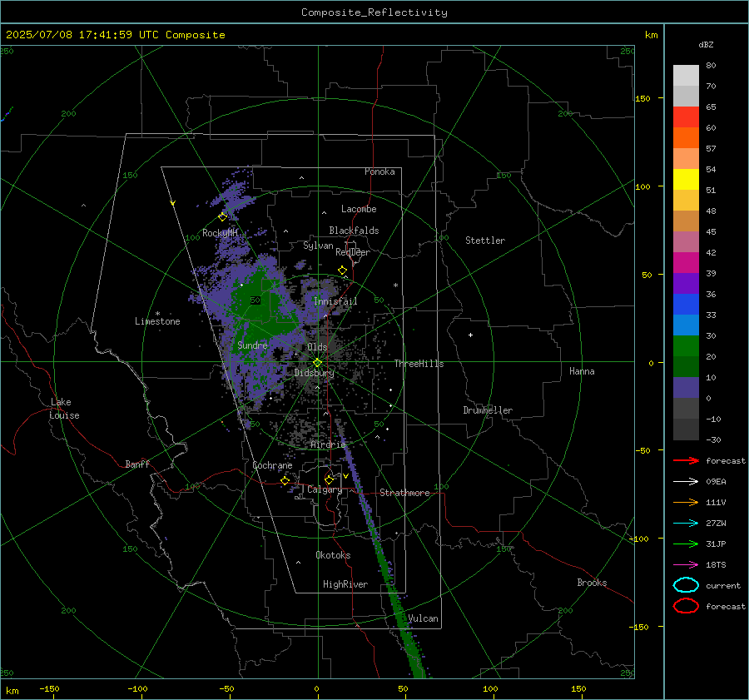Image resolution: width=749 pixels, height=700 pixels.
Task: Click the Lacombe town label
Action: point(359,209)
